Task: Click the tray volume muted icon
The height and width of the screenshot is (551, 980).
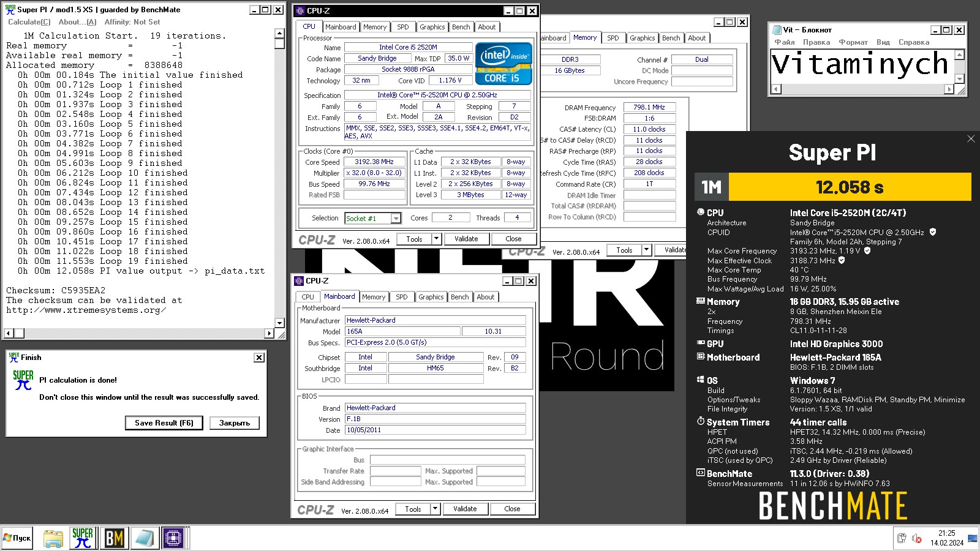Action: 917,538
